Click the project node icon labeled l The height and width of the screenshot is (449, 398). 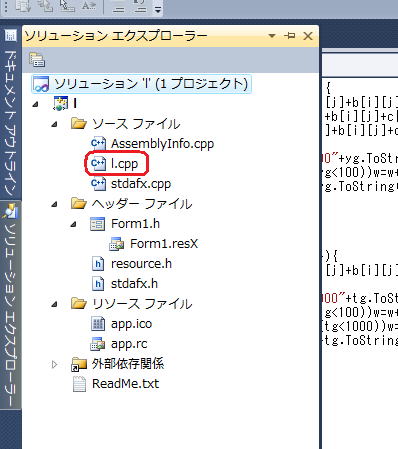tap(61, 103)
